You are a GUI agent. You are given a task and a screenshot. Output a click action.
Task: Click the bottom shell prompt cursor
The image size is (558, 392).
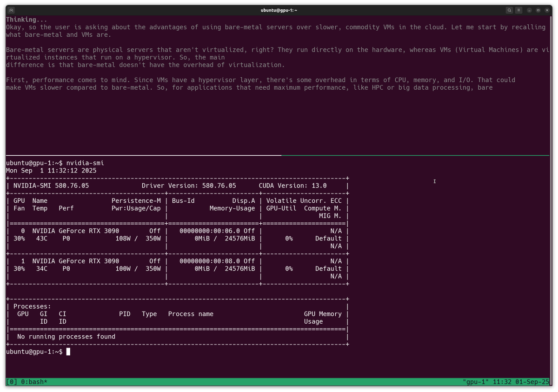click(68, 352)
